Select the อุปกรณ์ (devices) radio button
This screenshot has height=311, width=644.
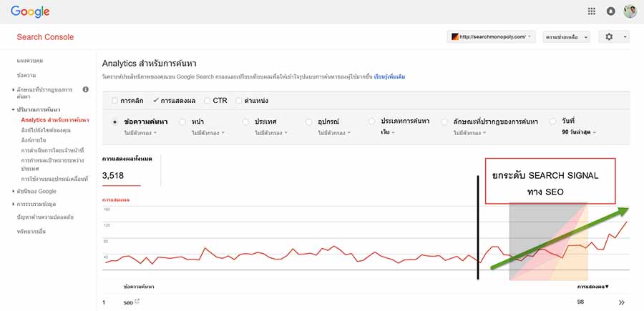tap(309, 122)
